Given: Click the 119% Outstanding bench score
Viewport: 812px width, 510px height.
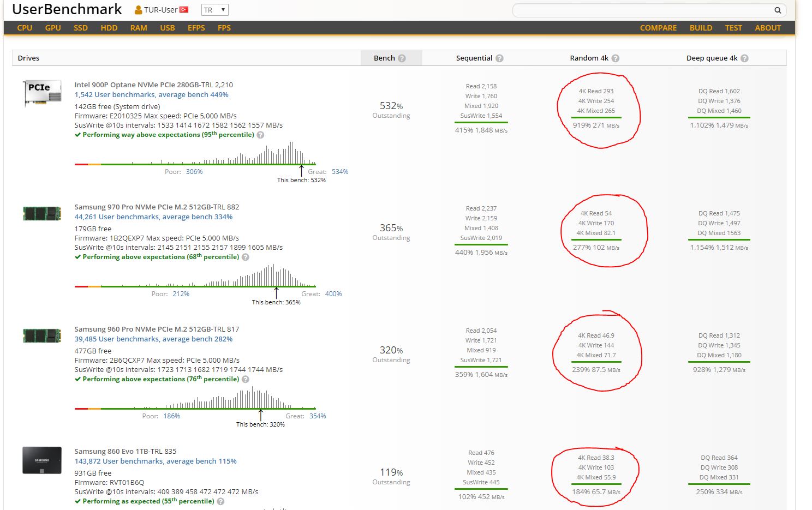Looking at the screenshot, I should pos(391,476).
